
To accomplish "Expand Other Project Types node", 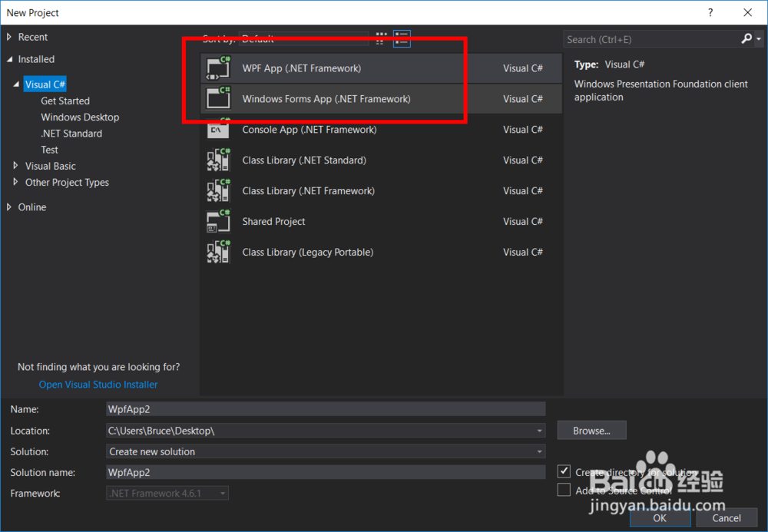I will [x=15, y=182].
